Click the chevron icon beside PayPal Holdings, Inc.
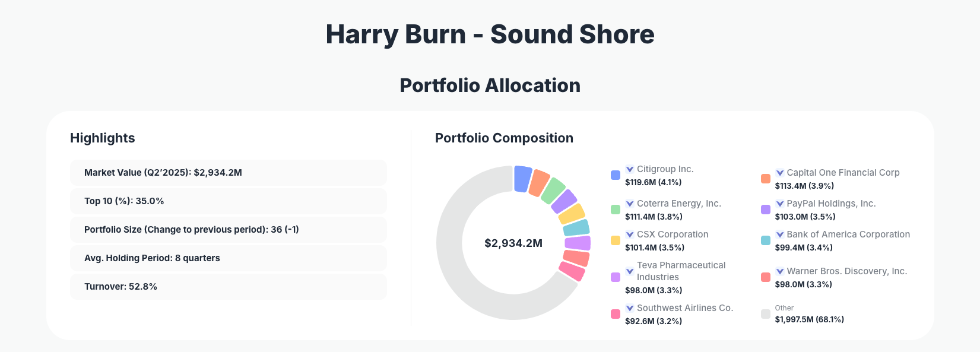The height and width of the screenshot is (352, 980). pyautogui.click(x=779, y=203)
